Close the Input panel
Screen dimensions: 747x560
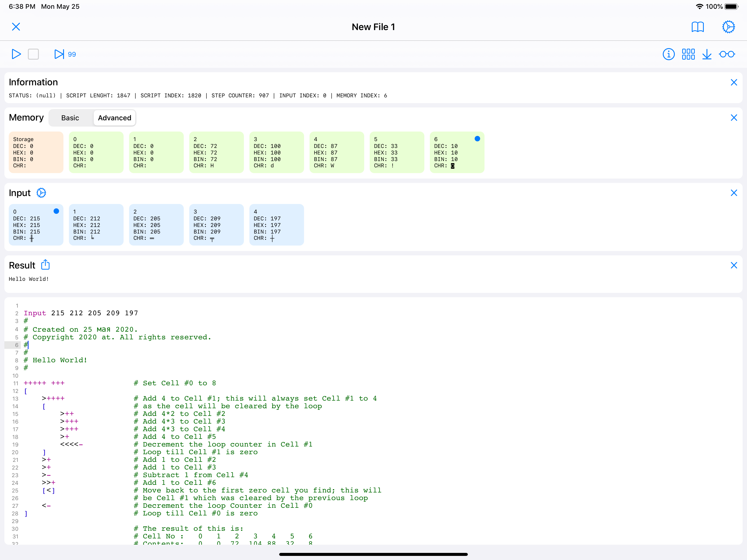pyautogui.click(x=734, y=192)
